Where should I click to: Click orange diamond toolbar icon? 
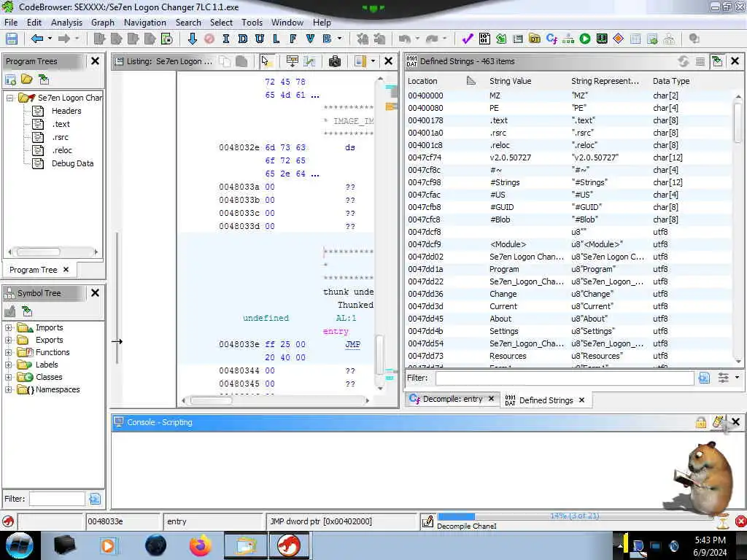(x=619, y=39)
